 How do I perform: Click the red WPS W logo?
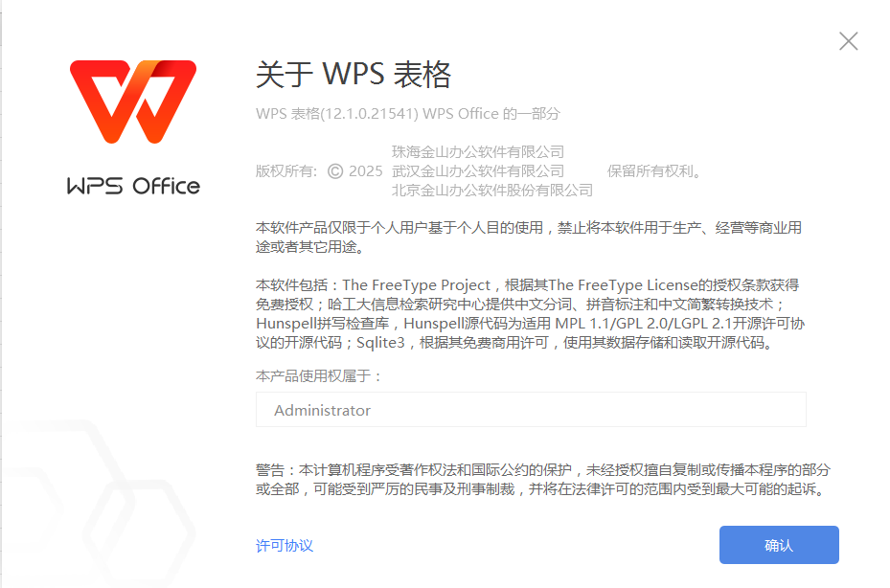[133, 102]
